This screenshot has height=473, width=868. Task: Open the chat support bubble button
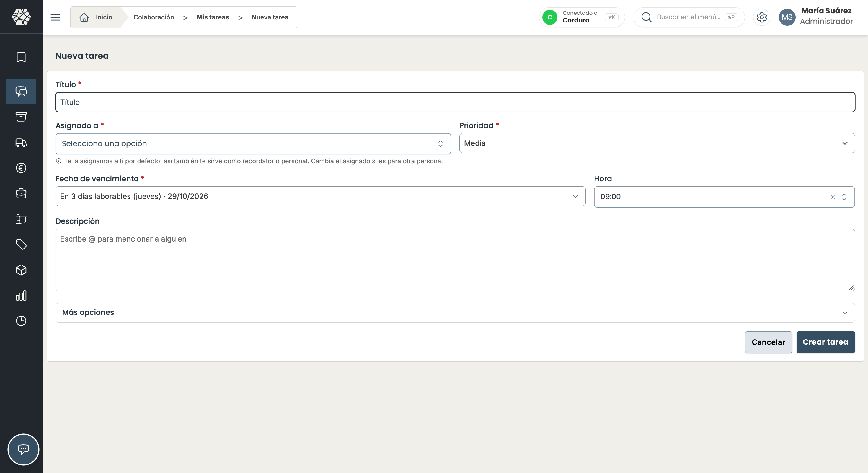pyautogui.click(x=23, y=449)
